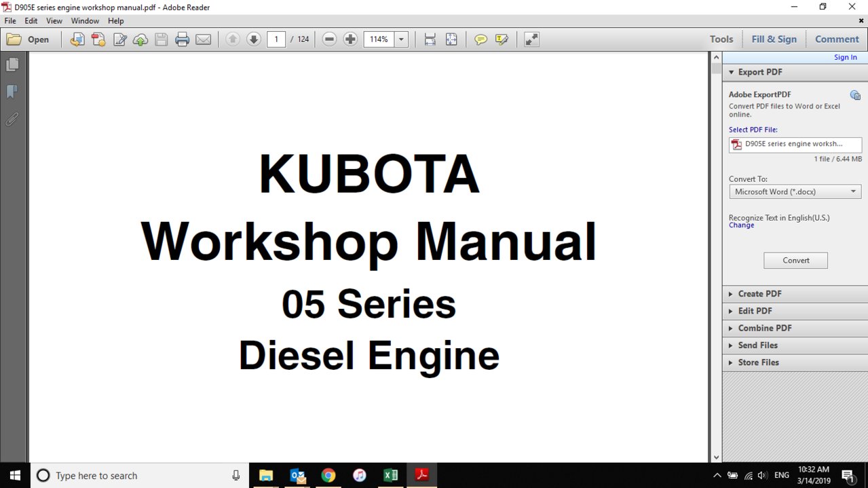Zoom out with the minus icon
Screen dimensions: 868x488
(329, 39)
